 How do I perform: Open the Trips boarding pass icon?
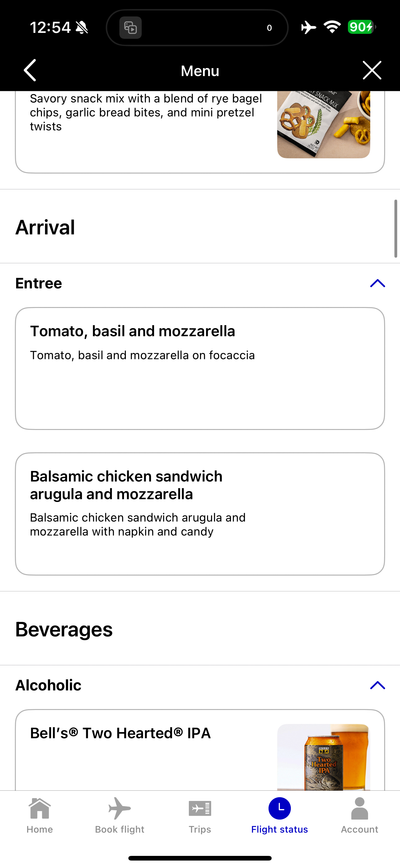(200, 808)
